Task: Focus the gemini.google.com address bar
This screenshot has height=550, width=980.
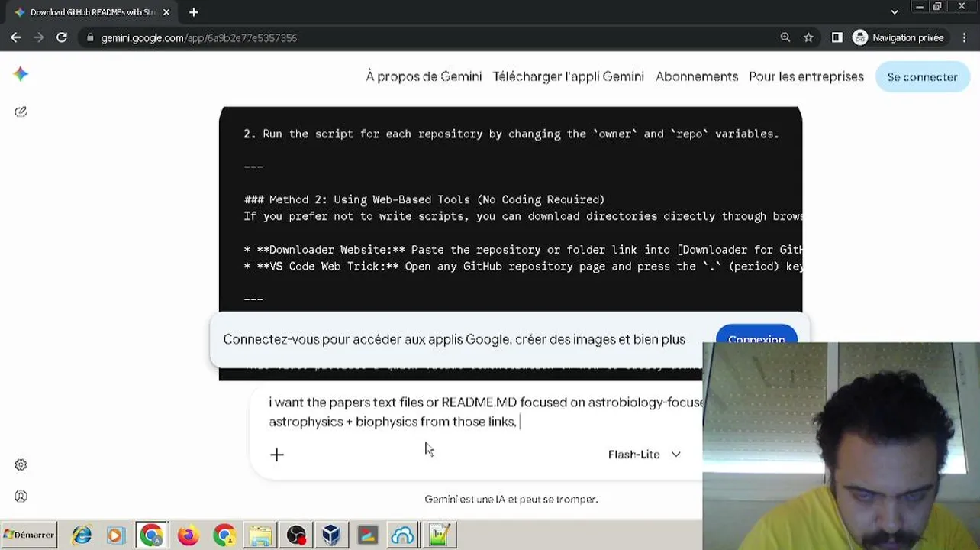Action: 427,37
